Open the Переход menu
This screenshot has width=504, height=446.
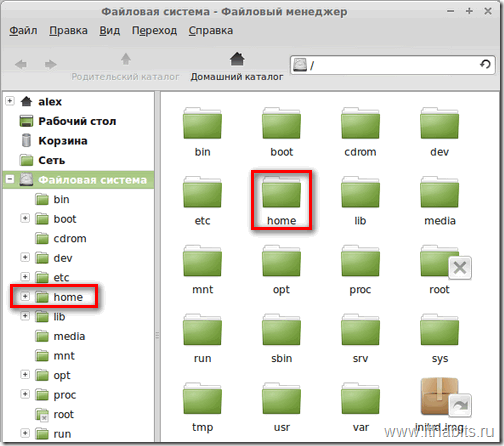coord(154,31)
